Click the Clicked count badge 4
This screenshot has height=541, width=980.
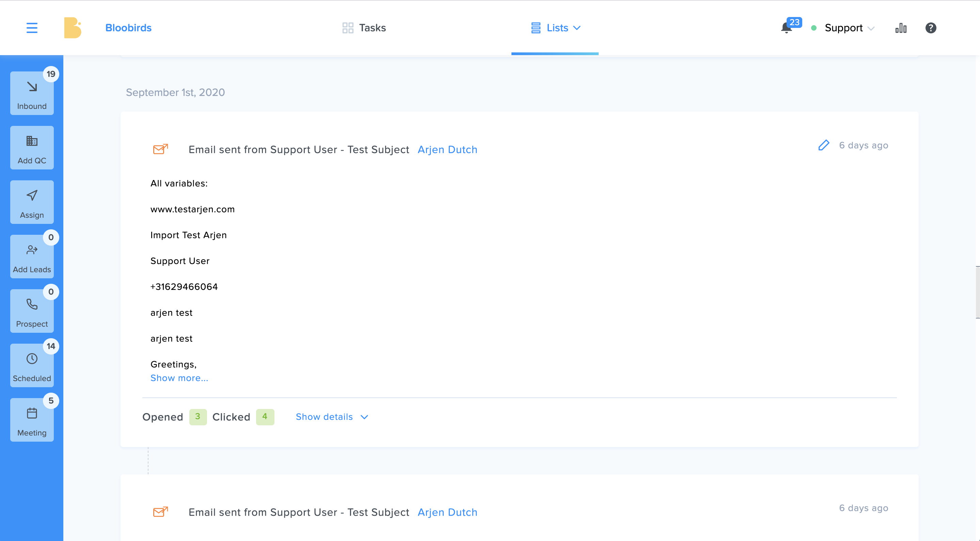coord(265,417)
